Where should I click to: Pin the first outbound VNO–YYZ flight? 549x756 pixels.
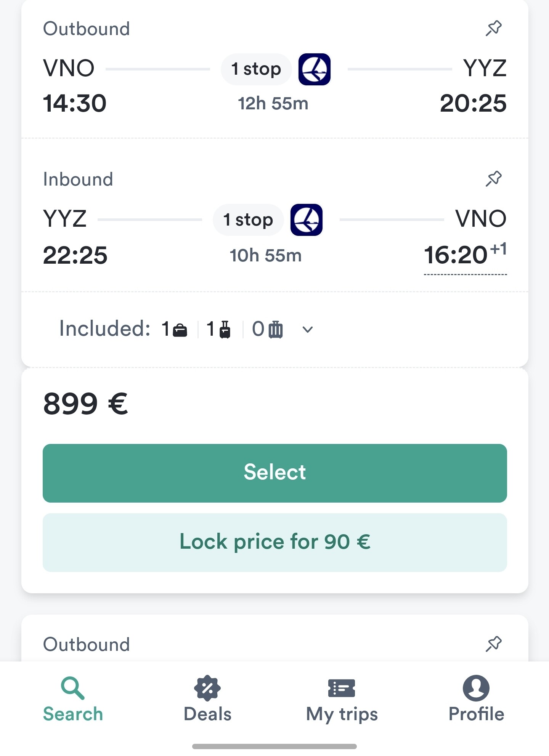click(493, 29)
